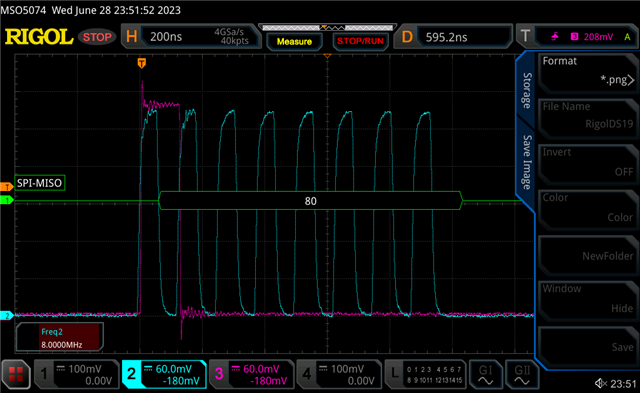640x393 pixels.
Task: Click the STOP/RUN button
Action: tap(360, 41)
